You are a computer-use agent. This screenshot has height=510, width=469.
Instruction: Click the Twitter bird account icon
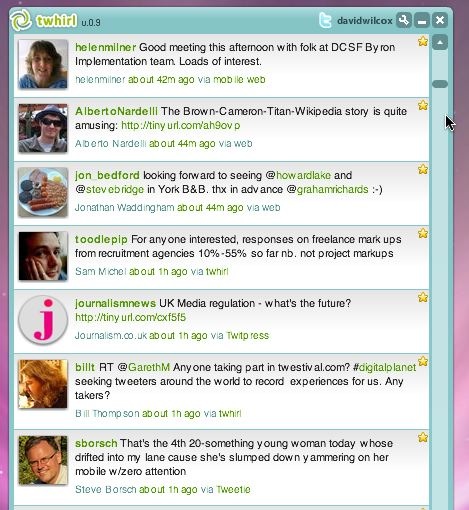click(325, 20)
